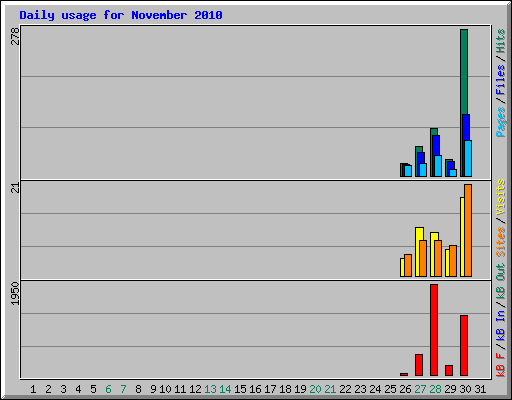Click the 21 axis maximum label
Screen dimensions: 512x400
(x=15, y=188)
